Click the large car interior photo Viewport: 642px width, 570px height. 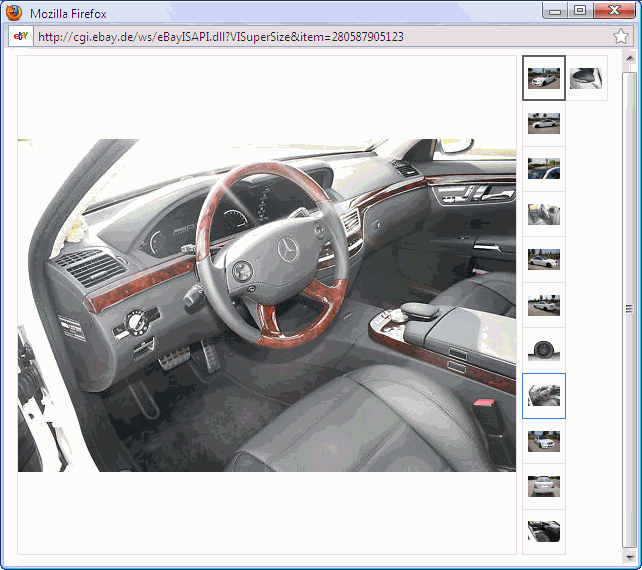[267, 305]
